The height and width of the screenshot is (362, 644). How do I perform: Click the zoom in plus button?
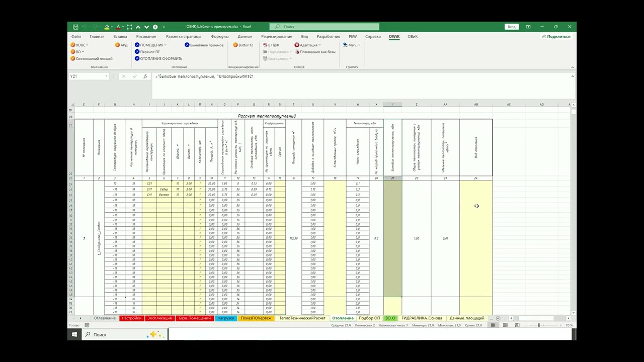click(561, 325)
